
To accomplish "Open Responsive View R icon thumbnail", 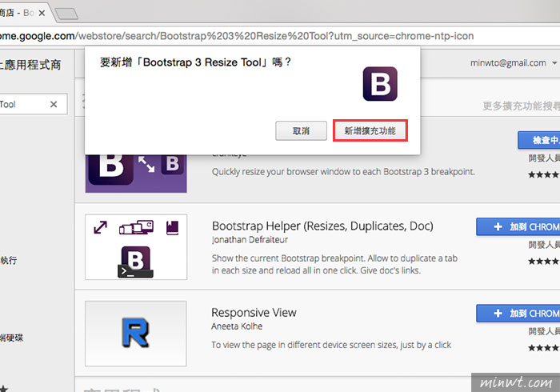I will tap(136, 334).
